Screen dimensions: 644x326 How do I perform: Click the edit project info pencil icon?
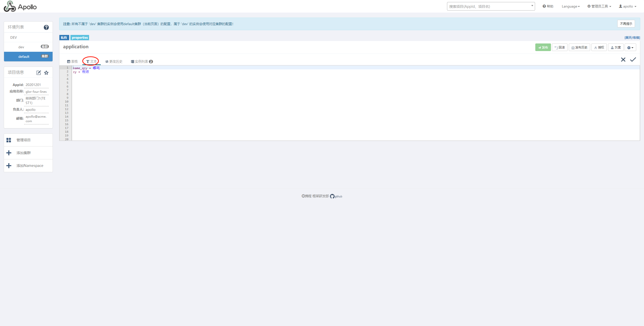[x=38, y=73]
